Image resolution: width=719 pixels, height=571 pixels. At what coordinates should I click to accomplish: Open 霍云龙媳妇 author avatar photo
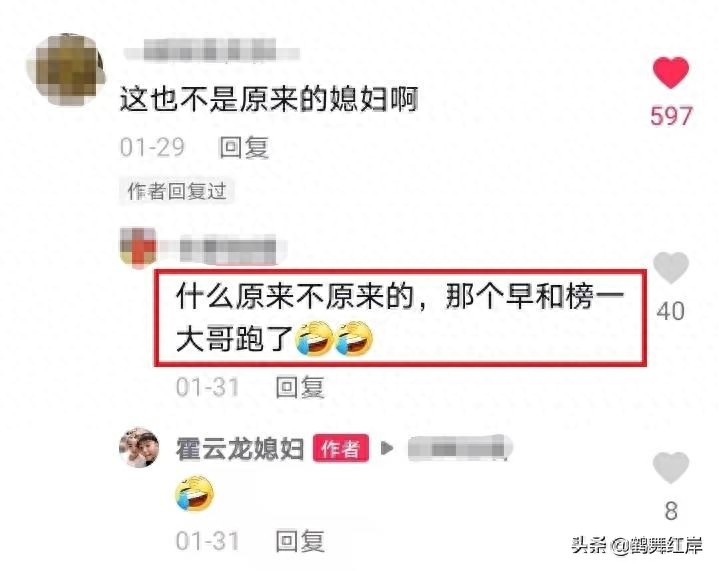click(139, 448)
